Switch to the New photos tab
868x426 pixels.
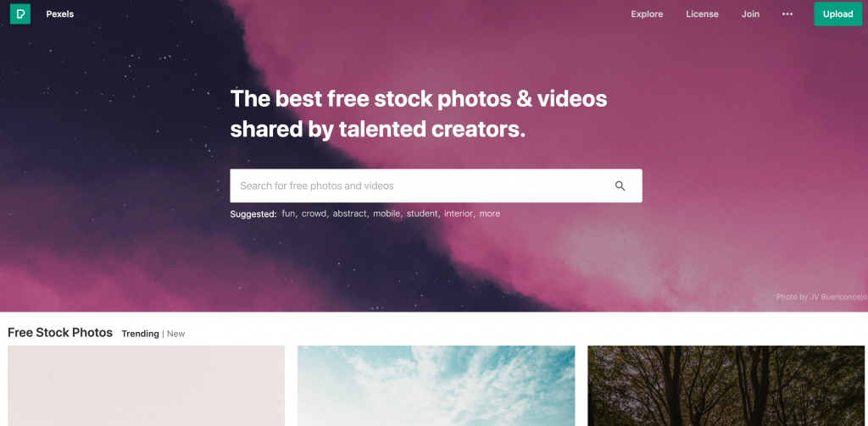click(176, 334)
